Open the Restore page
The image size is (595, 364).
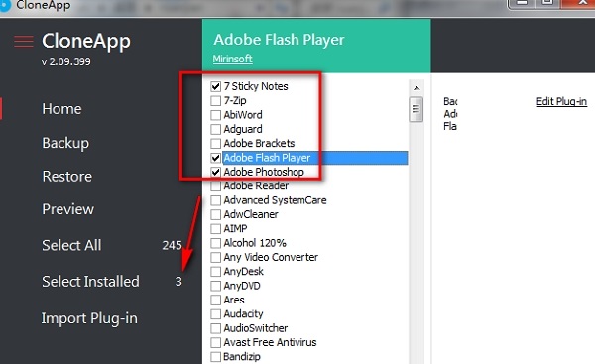coord(66,177)
